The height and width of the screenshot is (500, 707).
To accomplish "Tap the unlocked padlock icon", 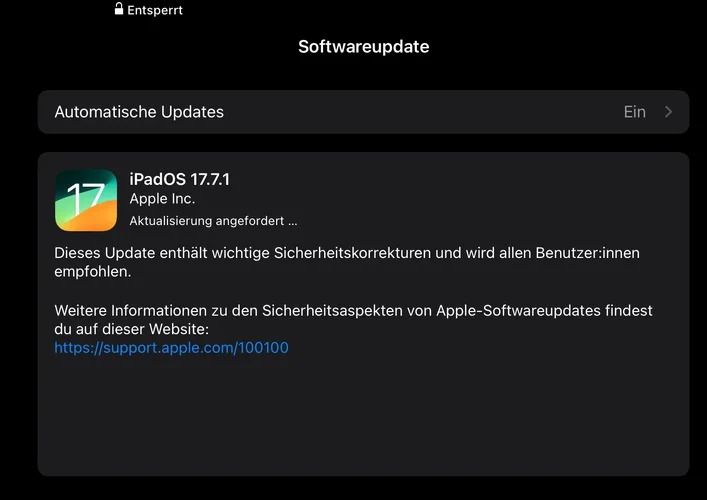I will 119,9.
